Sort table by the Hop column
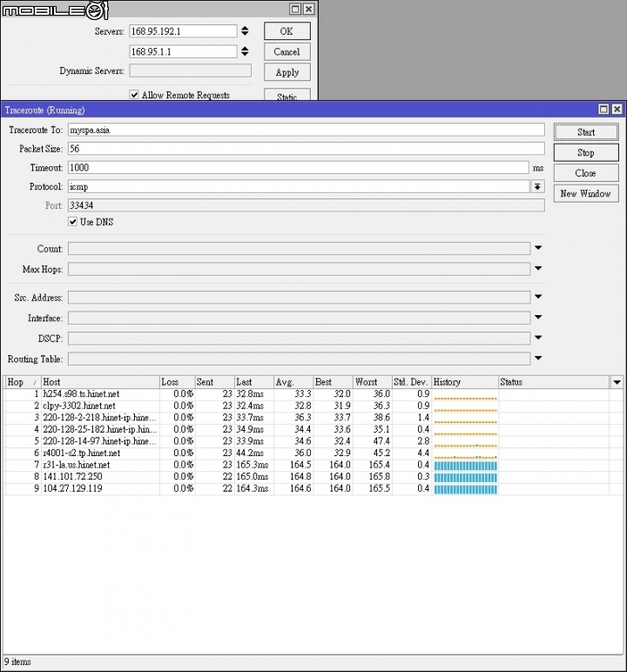Viewport: 627px width, 672px height. 23,382
